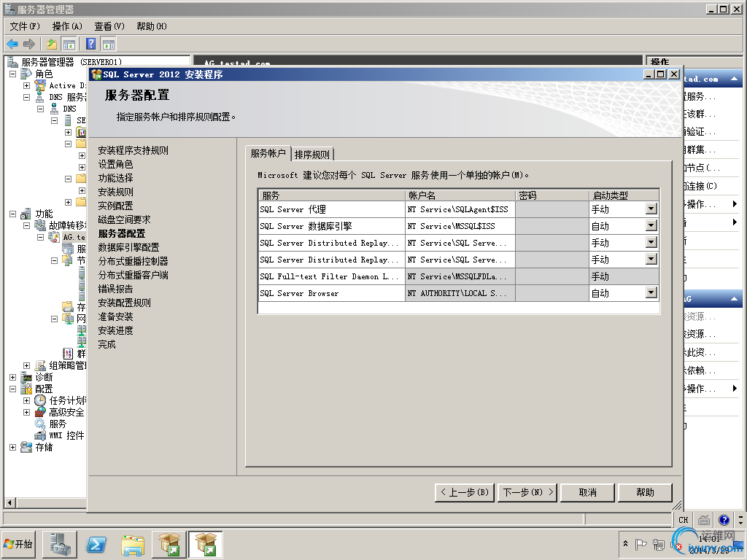Open the Action menu
Viewport: 747px width, 560px height.
(67, 26)
